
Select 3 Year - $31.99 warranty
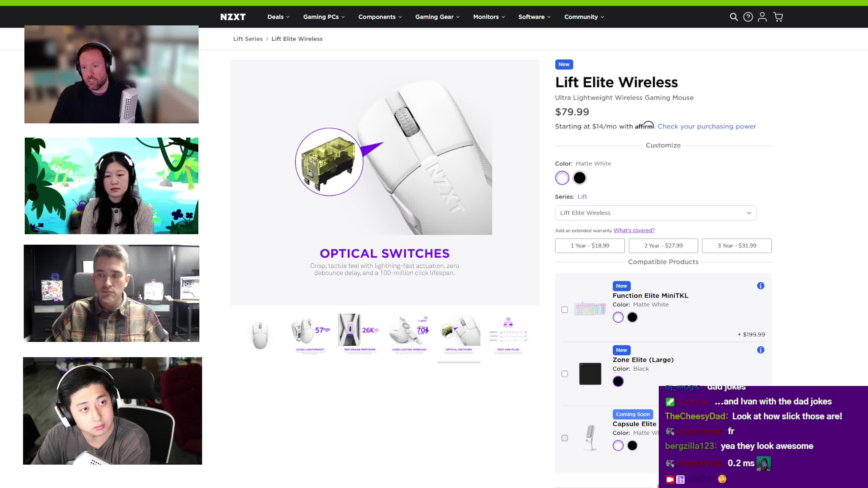tap(737, 246)
